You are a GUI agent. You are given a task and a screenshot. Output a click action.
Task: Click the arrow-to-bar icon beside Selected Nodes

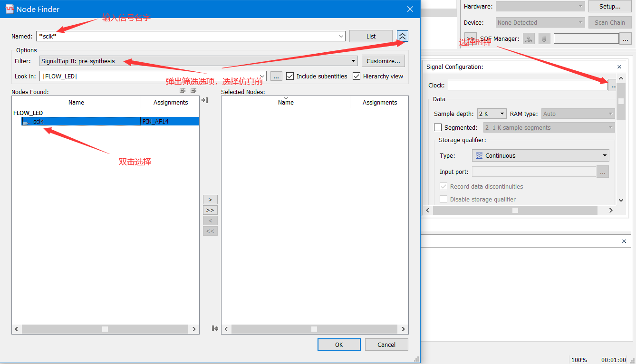(205, 100)
